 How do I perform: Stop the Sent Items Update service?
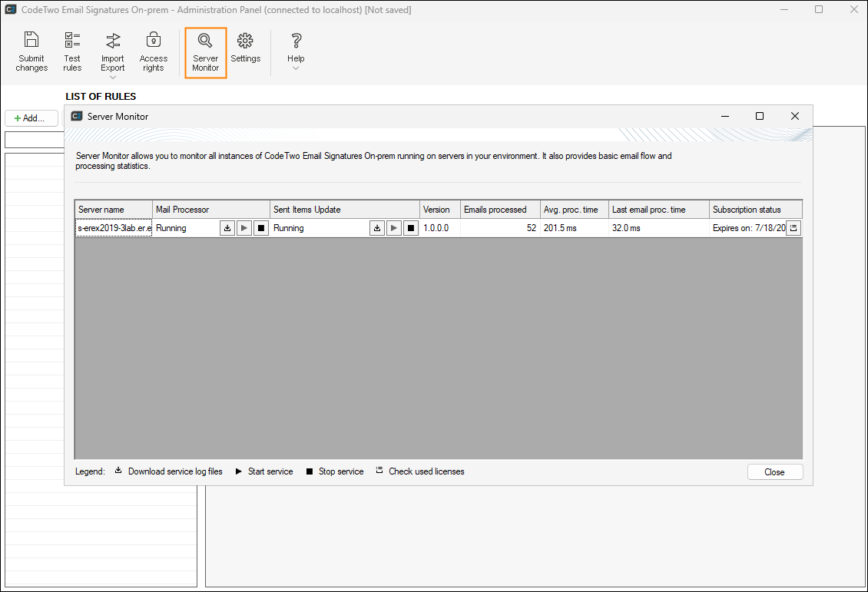[x=410, y=227]
